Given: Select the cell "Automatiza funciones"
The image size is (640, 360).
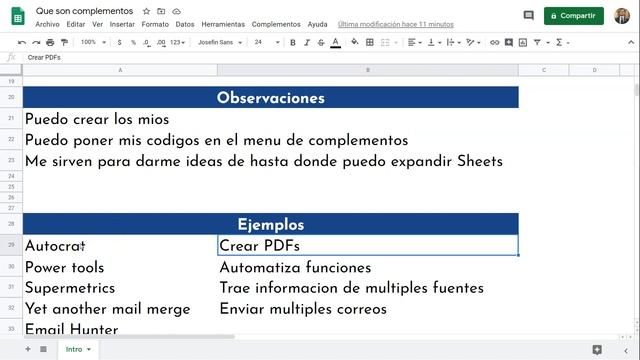Looking at the screenshot, I should tap(368, 267).
